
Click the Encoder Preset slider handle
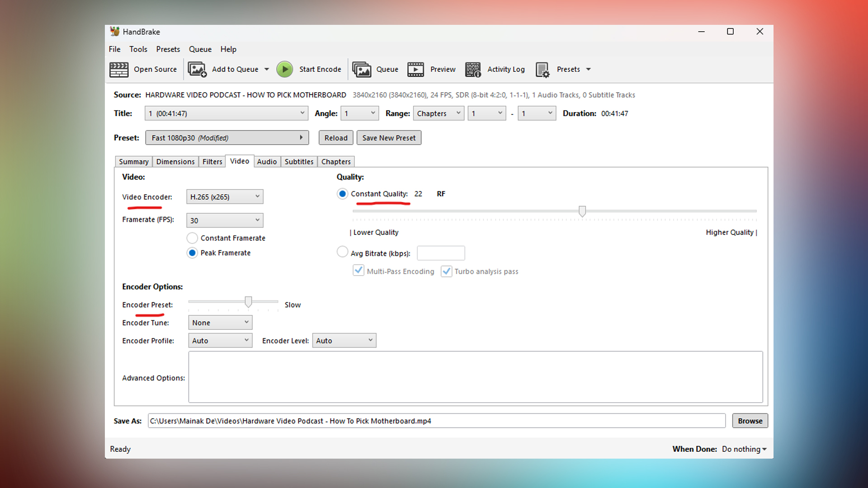[x=248, y=302]
